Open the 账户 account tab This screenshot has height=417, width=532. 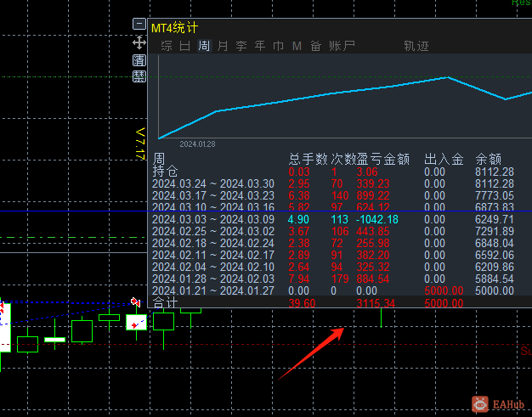[342, 46]
